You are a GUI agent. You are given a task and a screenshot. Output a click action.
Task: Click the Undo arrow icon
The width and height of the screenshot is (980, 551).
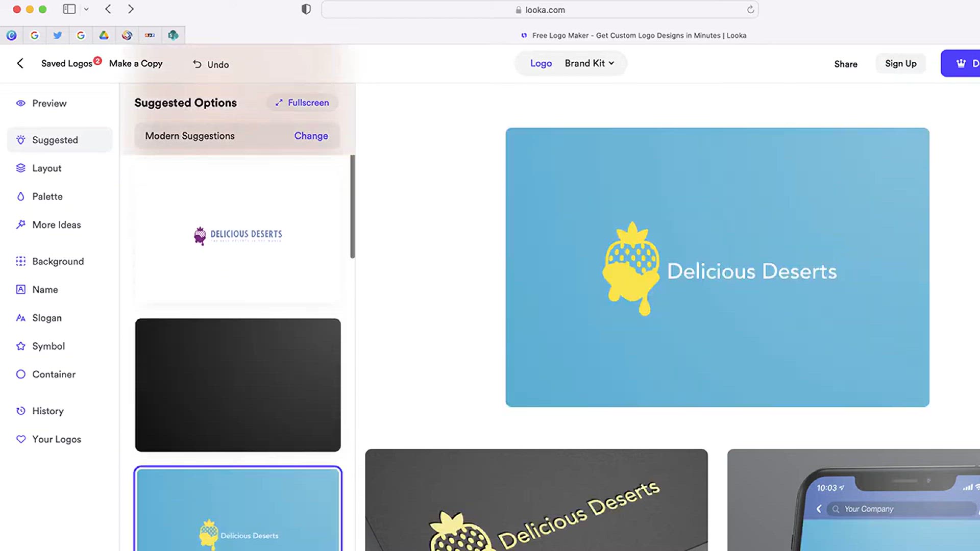coord(197,64)
